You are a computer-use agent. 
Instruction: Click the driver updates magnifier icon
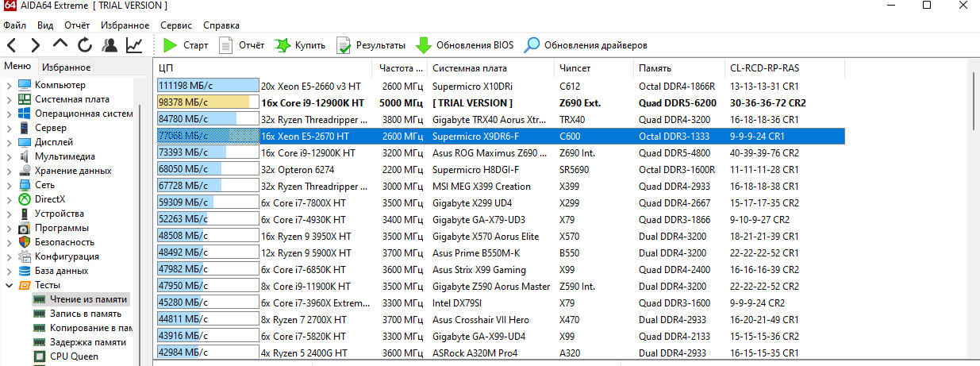(532, 45)
